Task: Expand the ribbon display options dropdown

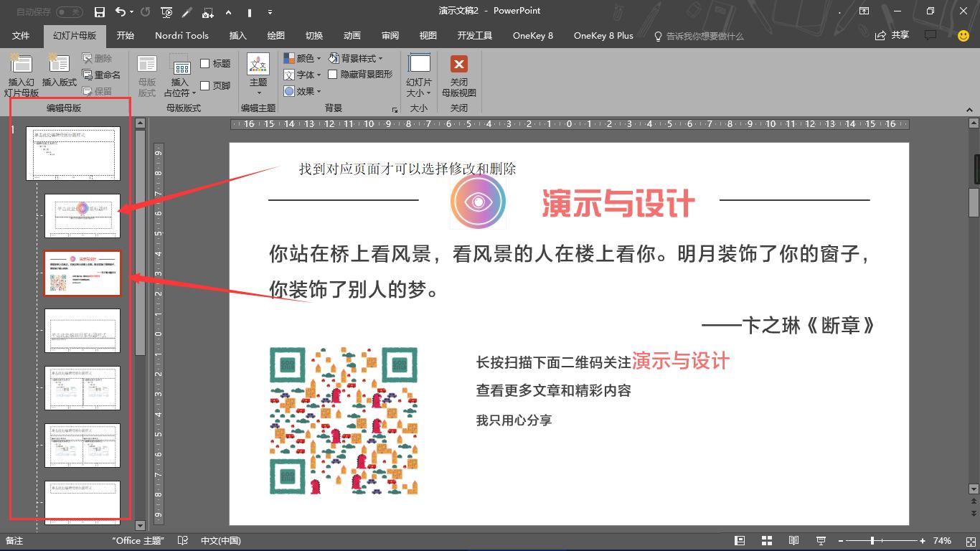Action: click(864, 11)
